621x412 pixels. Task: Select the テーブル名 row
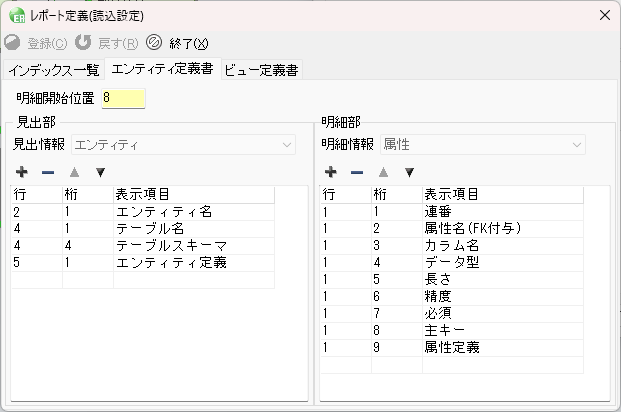pos(143,229)
